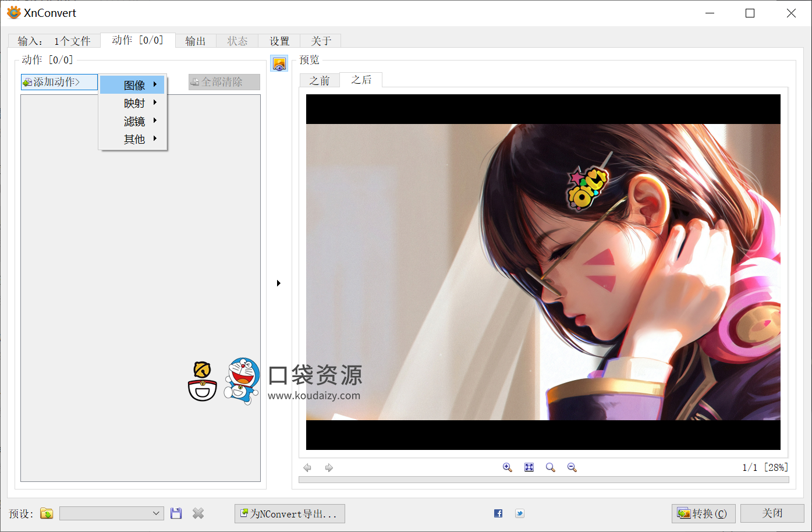Viewport: 812px width, 532px height.
Task: Expand the 其他 submenu
Action: pos(133,139)
